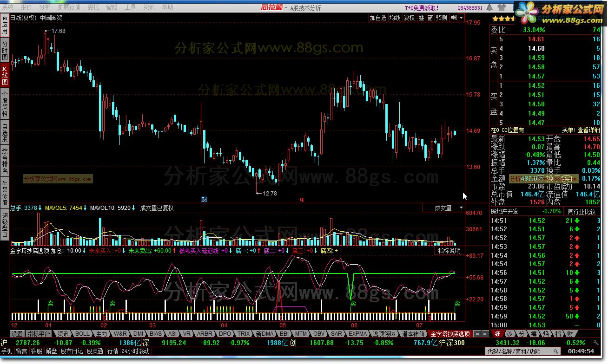Click the notification bell icon
Screen dimensions: 608x364
pyautogui.click(x=489, y=8)
